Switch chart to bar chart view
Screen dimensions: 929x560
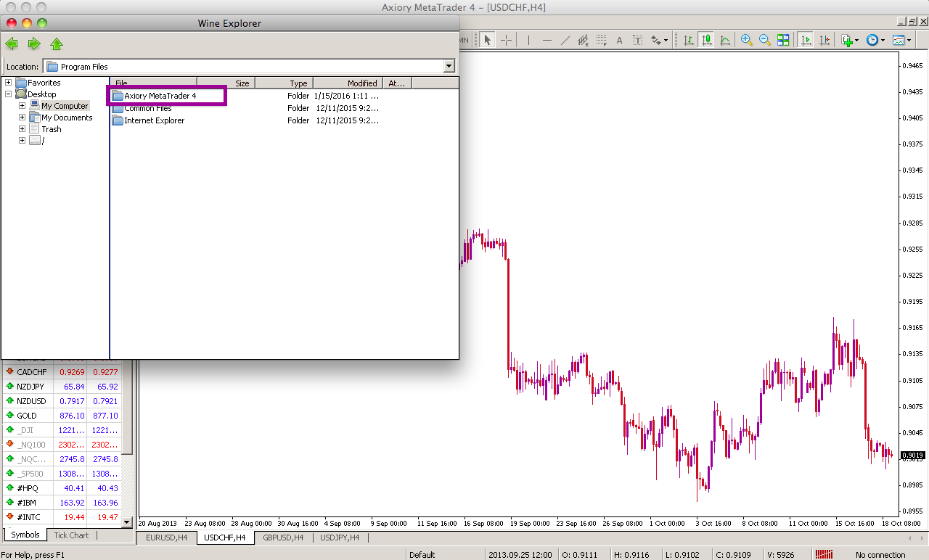click(x=688, y=40)
